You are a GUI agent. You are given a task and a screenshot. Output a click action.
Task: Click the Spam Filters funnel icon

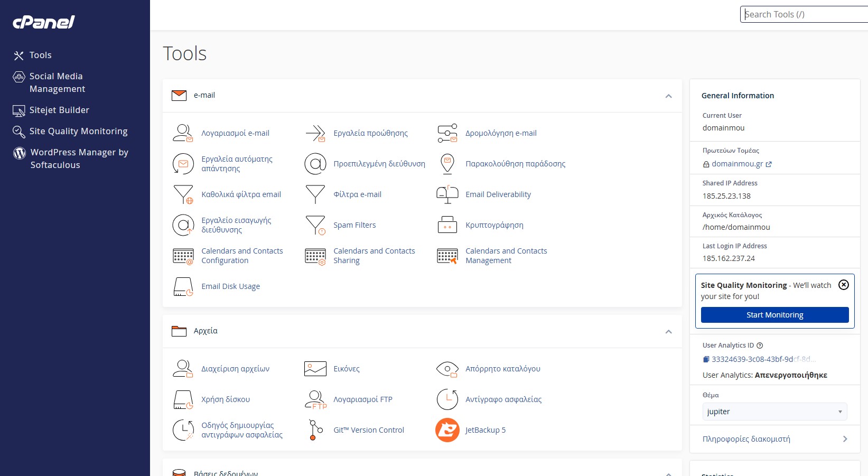315,225
